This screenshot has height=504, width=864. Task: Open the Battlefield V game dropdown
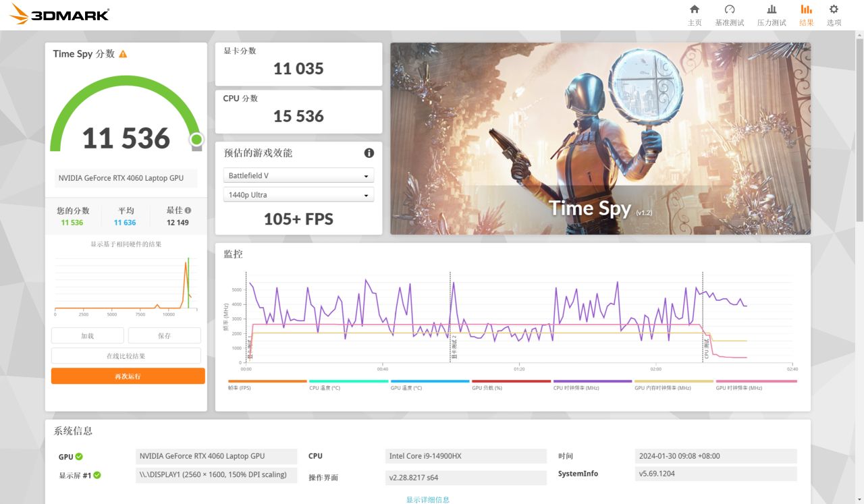(x=298, y=175)
